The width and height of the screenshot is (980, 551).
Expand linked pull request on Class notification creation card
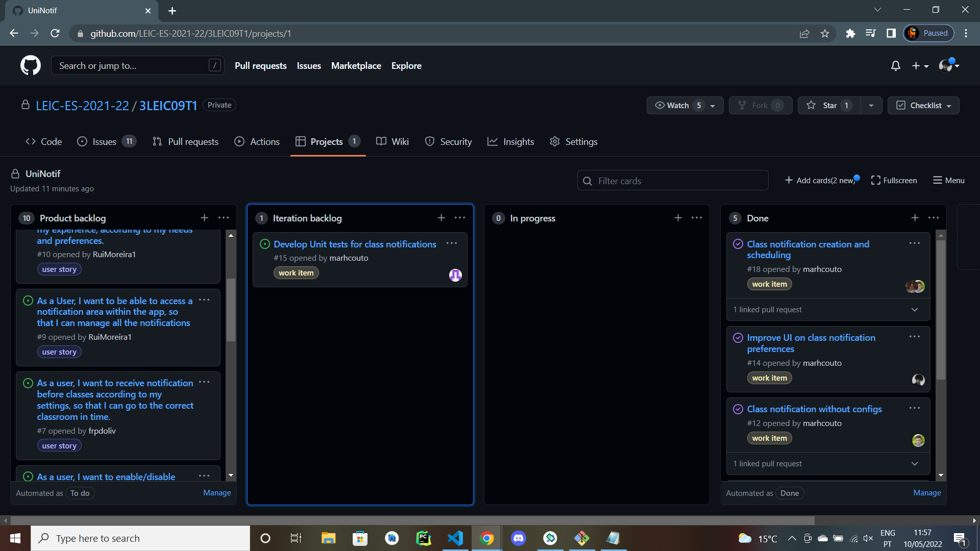pos(914,310)
